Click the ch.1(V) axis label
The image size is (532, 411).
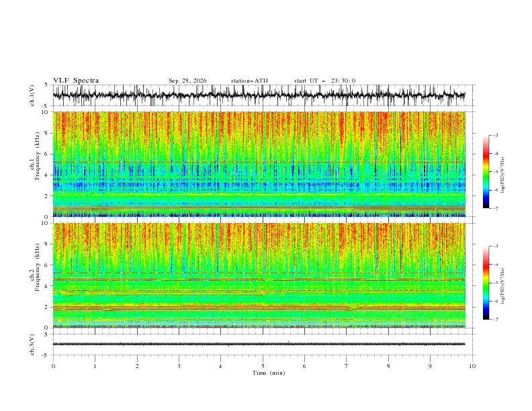click(x=32, y=95)
